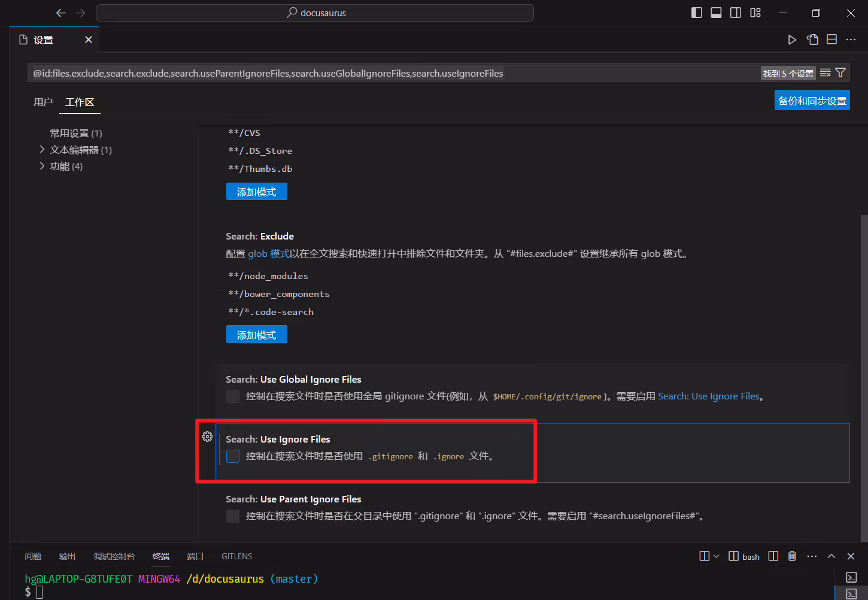This screenshot has width=868, height=600.
Task: Click Search: Use Parent Ignore Files title
Action: tap(293, 499)
